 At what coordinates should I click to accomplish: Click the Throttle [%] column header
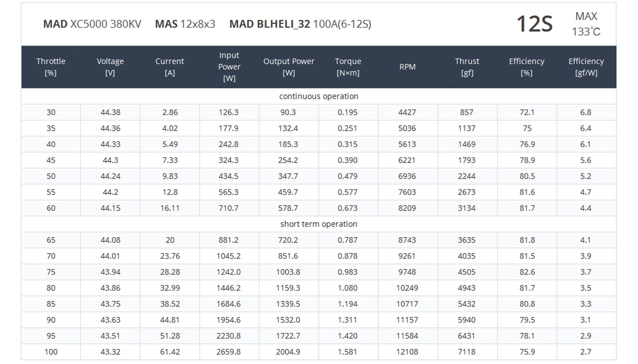point(51,67)
